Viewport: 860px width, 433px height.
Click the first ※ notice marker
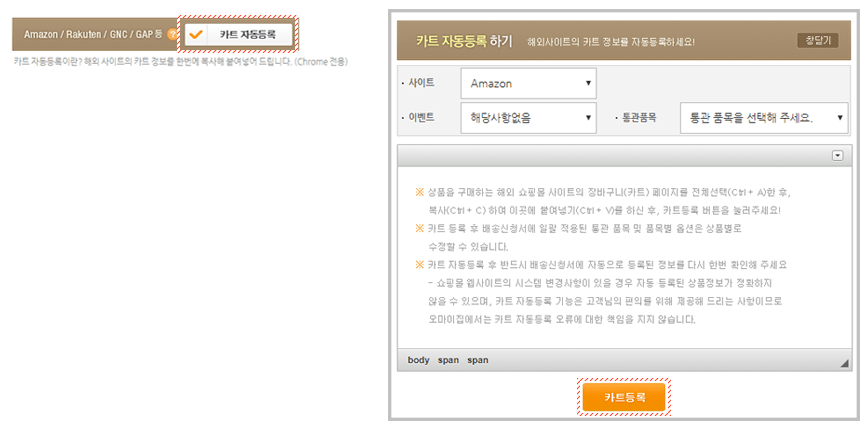(419, 191)
